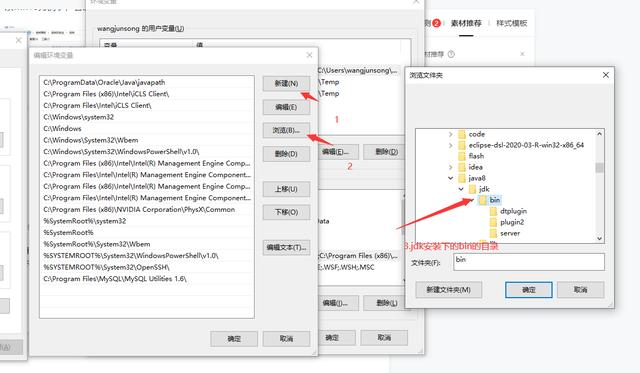This screenshot has width=640, height=373.
Task: Move entry down with 下移(O)
Action: coord(286,212)
